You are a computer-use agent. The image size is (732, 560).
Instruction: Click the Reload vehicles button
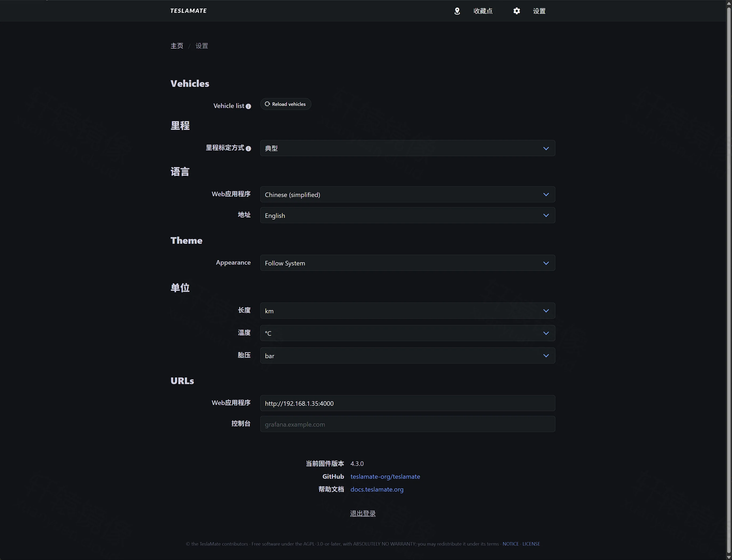click(285, 104)
